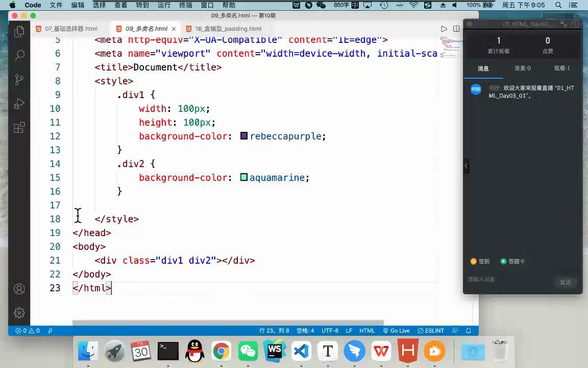Run the file with the play icon
Screen dimensions: 588x368
(x=444, y=29)
